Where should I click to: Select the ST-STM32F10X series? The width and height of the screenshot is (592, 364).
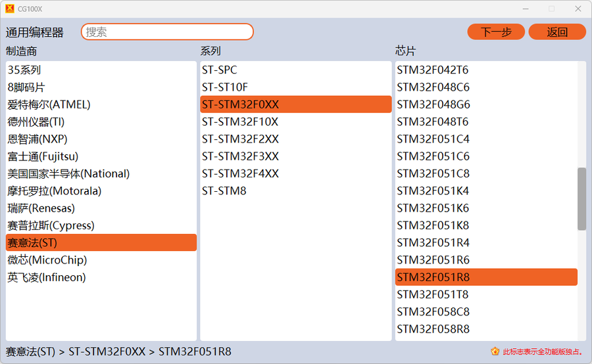click(240, 122)
